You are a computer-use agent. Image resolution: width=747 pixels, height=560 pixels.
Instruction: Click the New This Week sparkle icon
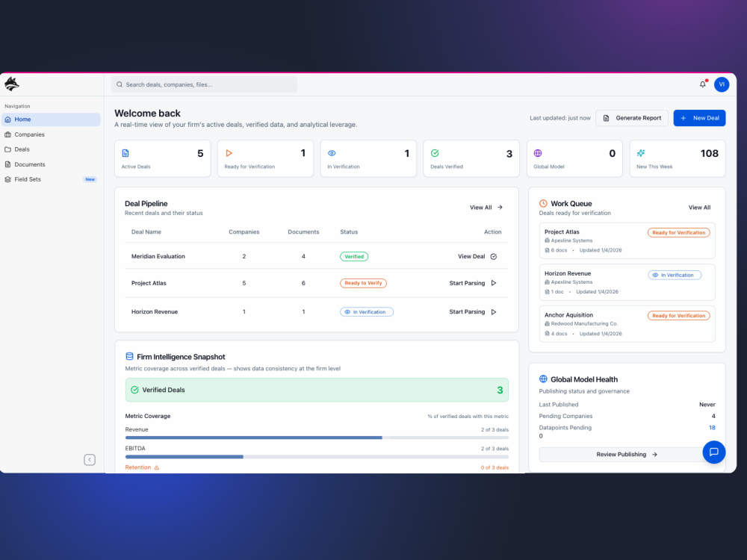pyautogui.click(x=641, y=153)
